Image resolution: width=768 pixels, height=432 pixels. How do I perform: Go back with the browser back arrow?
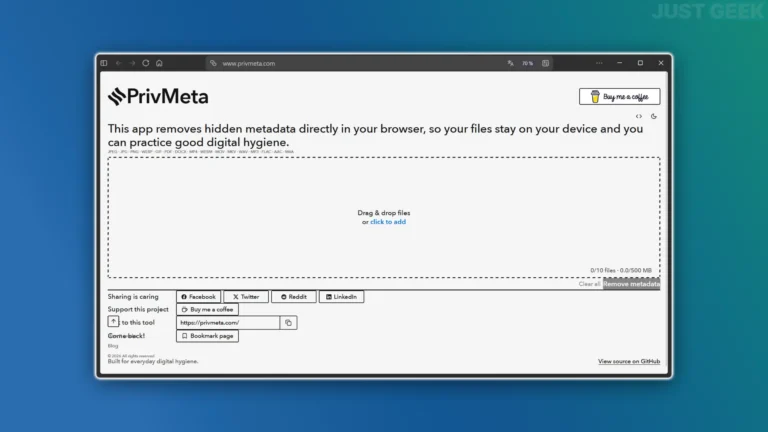tap(119, 63)
